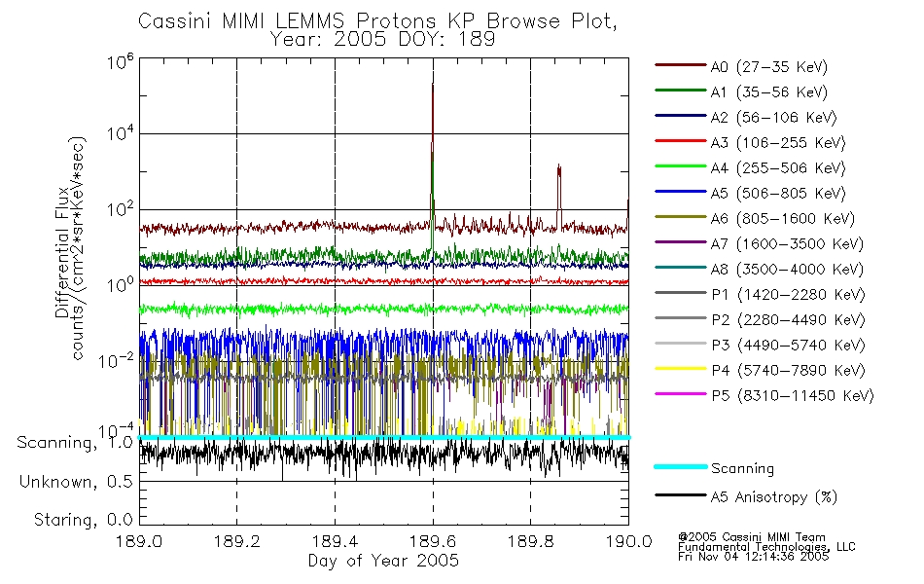Select the A5 Anisotropy (%) legend label
This screenshot has height=584, width=924.
774,497
